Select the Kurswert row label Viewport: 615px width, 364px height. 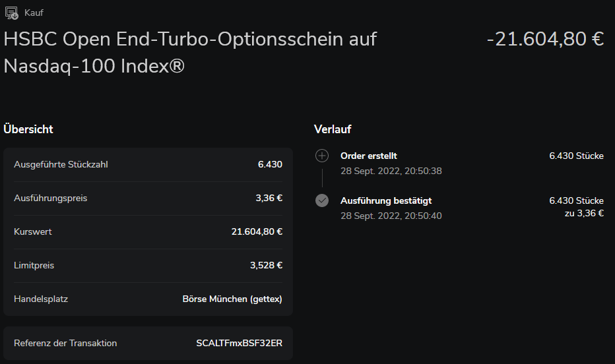[33, 231]
